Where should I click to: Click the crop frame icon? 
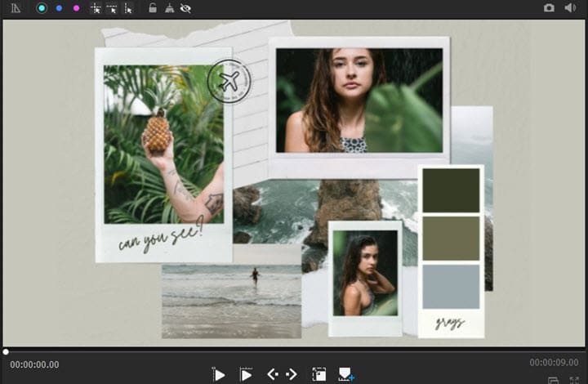318,374
